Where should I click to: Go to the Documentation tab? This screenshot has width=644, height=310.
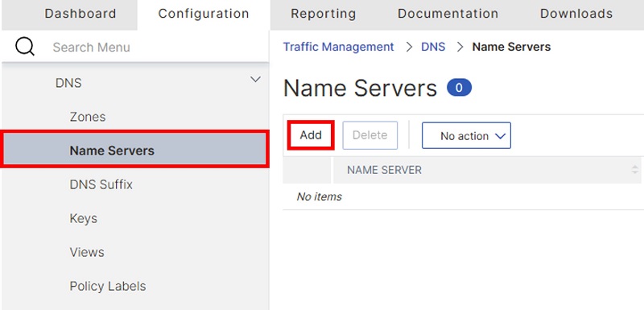[448, 14]
